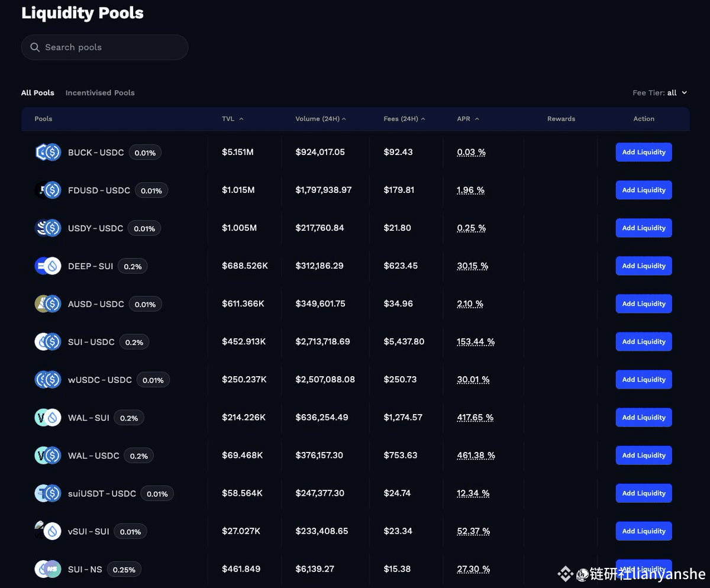Sort pools by Volume (24H) column
710x588 pixels.
tap(320, 119)
